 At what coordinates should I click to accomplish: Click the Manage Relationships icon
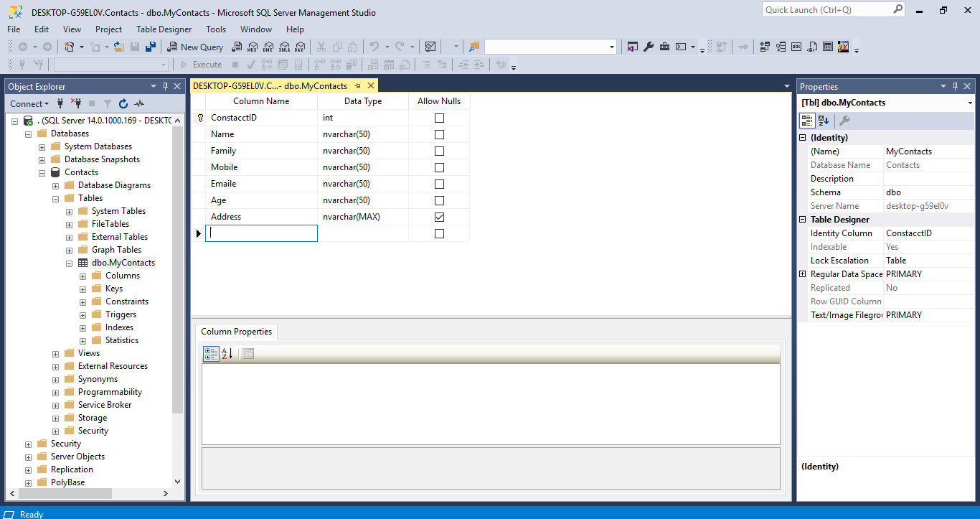(x=764, y=47)
